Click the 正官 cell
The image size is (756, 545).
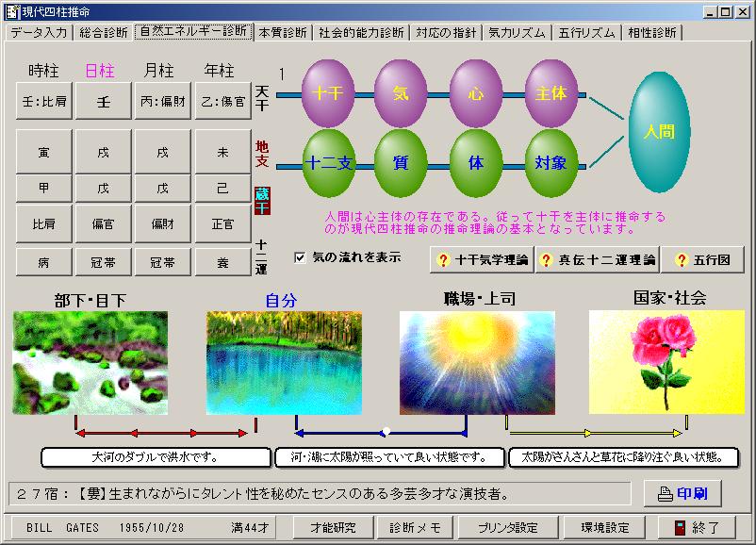pyautogui.click(x=222, y=223)
